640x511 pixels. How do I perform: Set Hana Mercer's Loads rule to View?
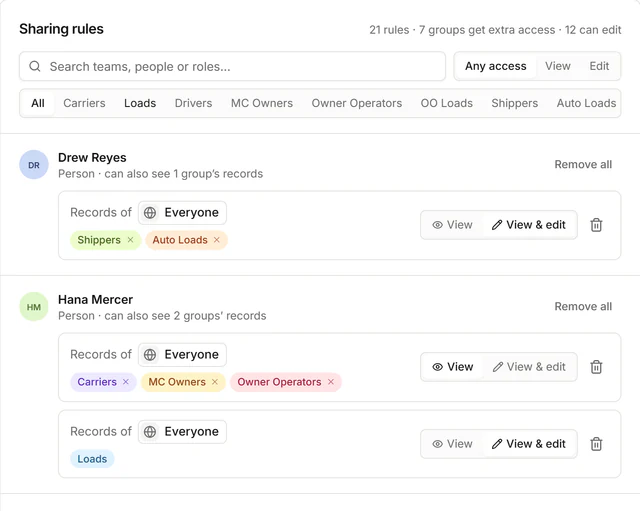452,444
